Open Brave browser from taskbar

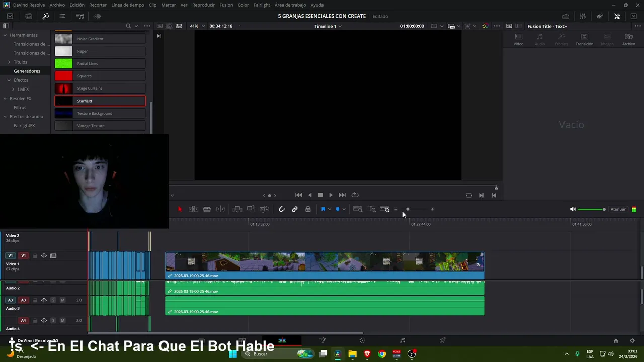(x=367, y=354)
